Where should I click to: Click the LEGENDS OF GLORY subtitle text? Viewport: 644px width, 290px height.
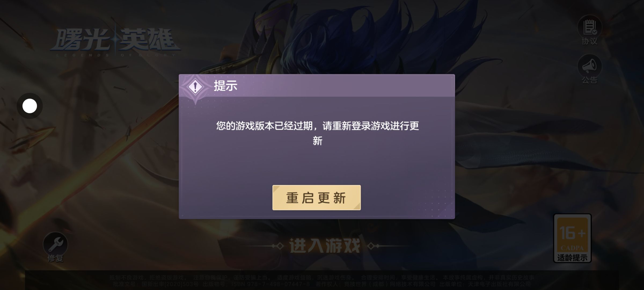click(116, 55)
